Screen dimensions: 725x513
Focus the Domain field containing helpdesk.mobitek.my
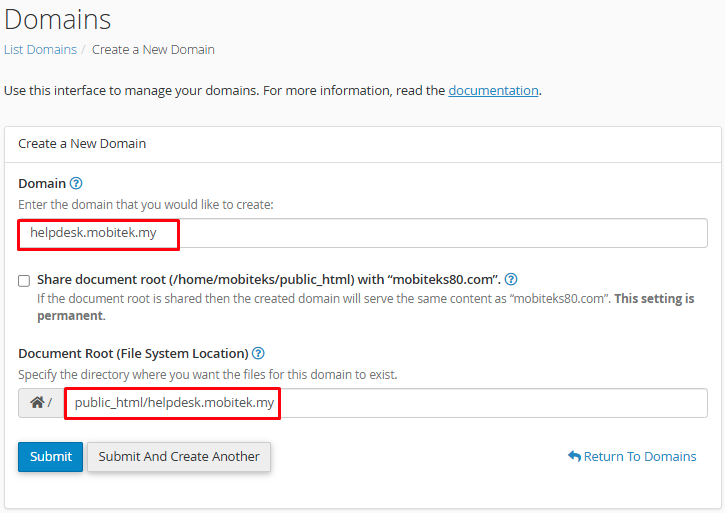(362, 233)
